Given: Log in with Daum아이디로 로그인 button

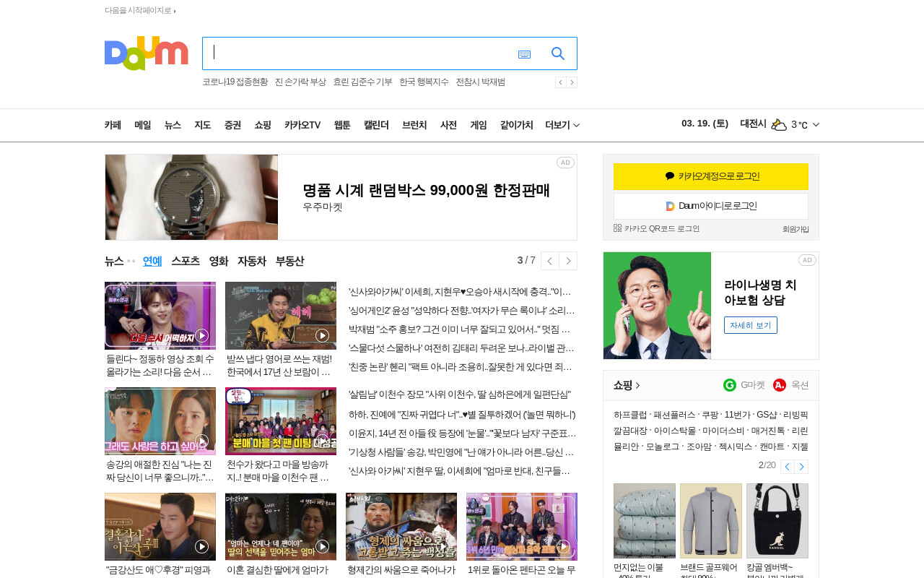Looking at the screenshot, I should click(711, 206).
